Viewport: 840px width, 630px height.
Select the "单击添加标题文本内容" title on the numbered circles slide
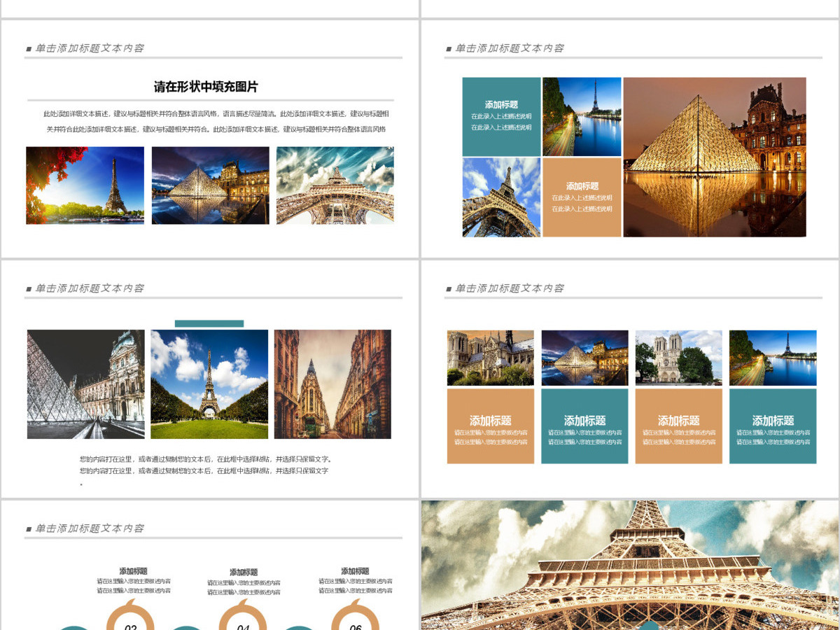(x=90, y=528)
